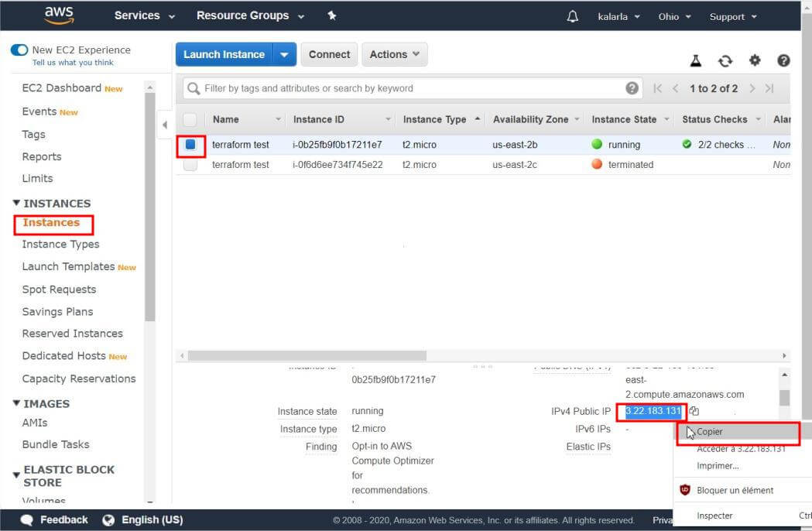The image size is (812, 531).
Task: Open the Services menu
Action: pyautogui.click(x=144, y=16)
